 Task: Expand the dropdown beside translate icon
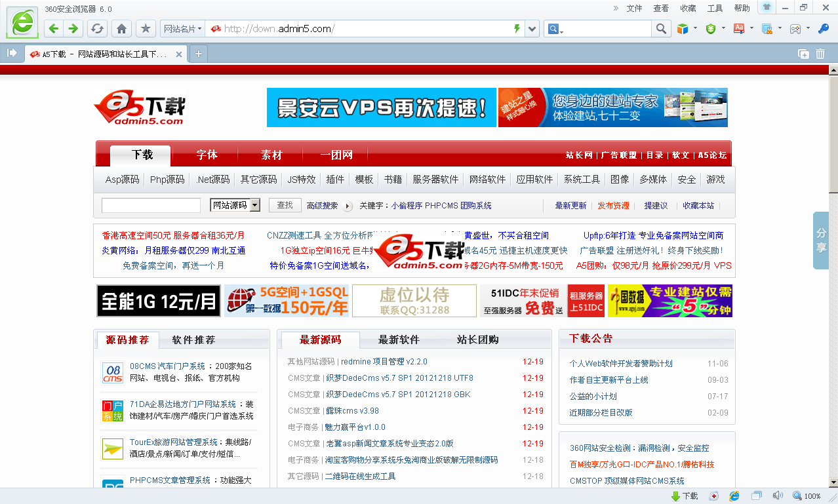click(751, 28)
